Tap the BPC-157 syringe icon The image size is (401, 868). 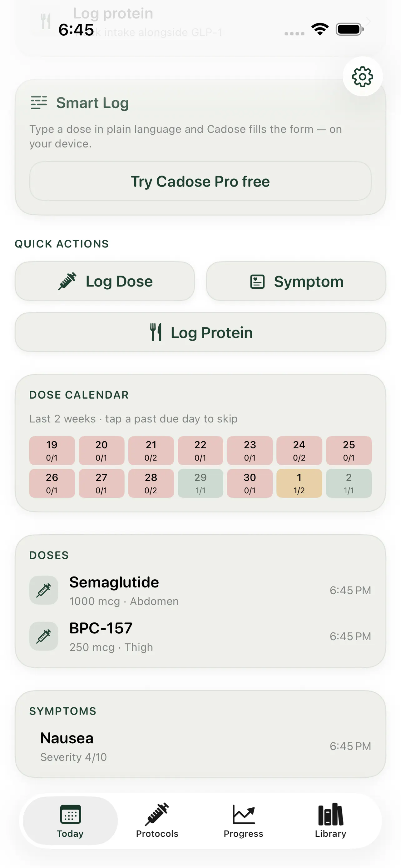point(44,636)
